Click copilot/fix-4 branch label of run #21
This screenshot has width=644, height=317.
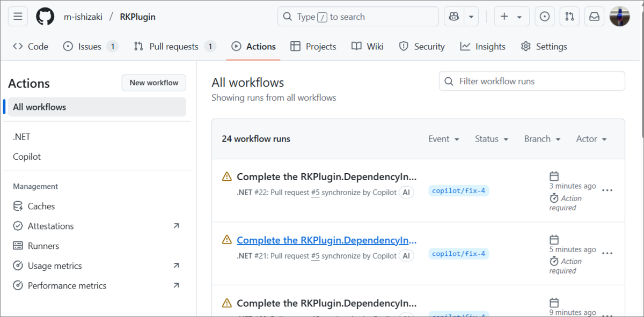(459, 254)
